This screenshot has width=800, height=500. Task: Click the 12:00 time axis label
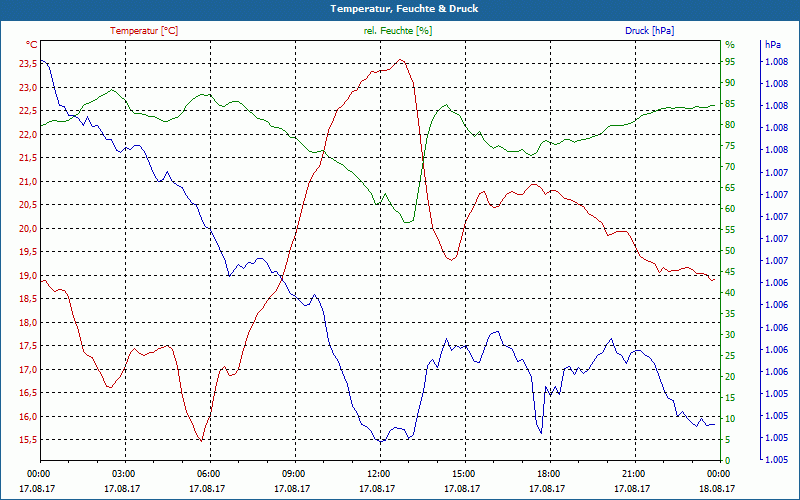point(377,473)
